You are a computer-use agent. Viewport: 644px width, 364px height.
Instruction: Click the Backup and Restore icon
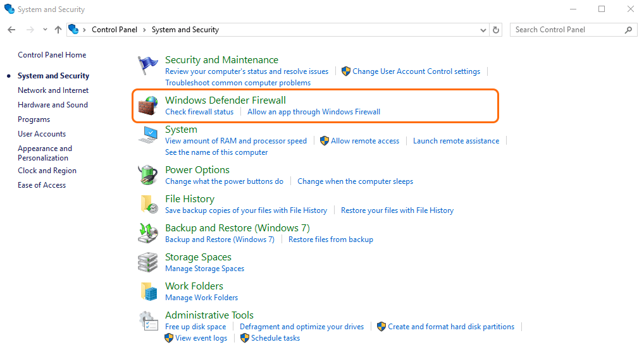[x=147, y=233]
